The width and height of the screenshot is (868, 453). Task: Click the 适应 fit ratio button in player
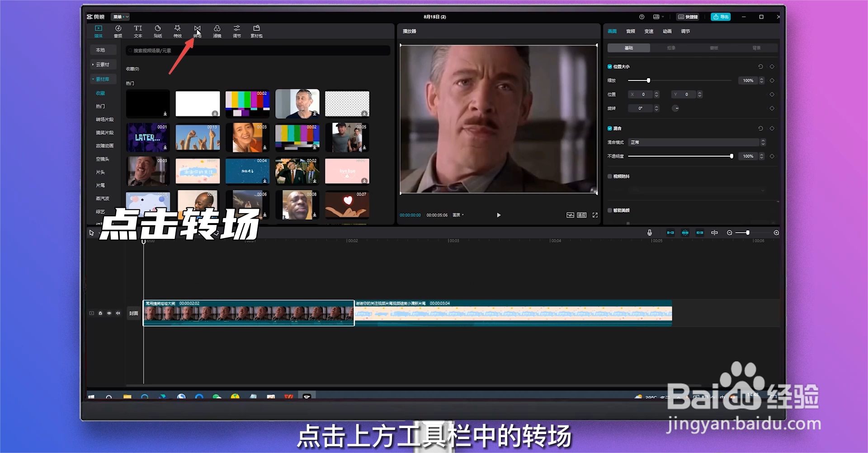582,215
